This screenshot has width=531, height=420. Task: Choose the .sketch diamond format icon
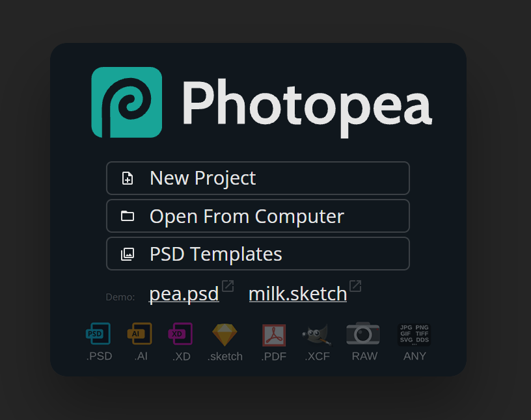pos(225,334)
